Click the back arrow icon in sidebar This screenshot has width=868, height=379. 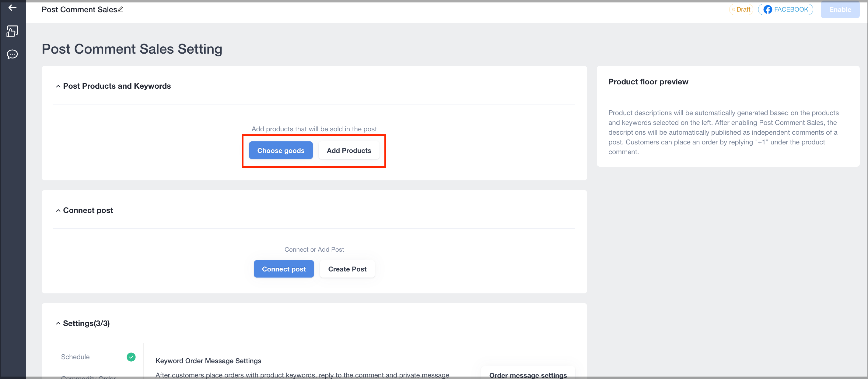pyautogui.click(x=12, y=7)
